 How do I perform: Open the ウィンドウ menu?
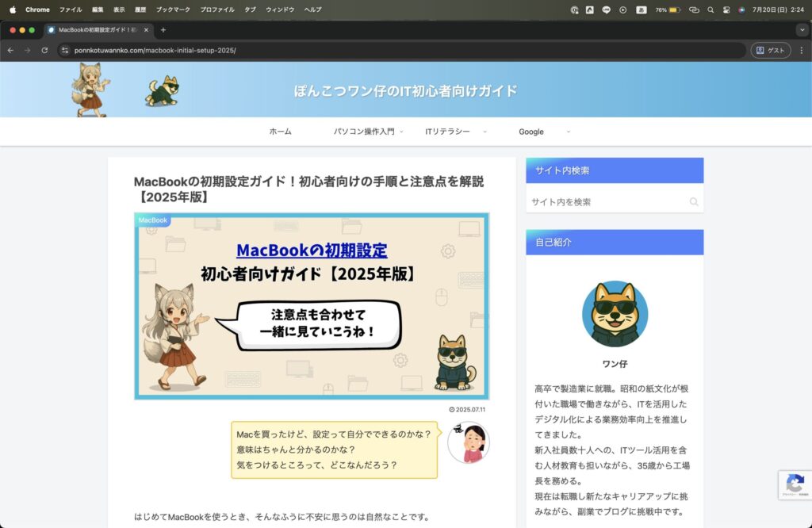[280, 10]
